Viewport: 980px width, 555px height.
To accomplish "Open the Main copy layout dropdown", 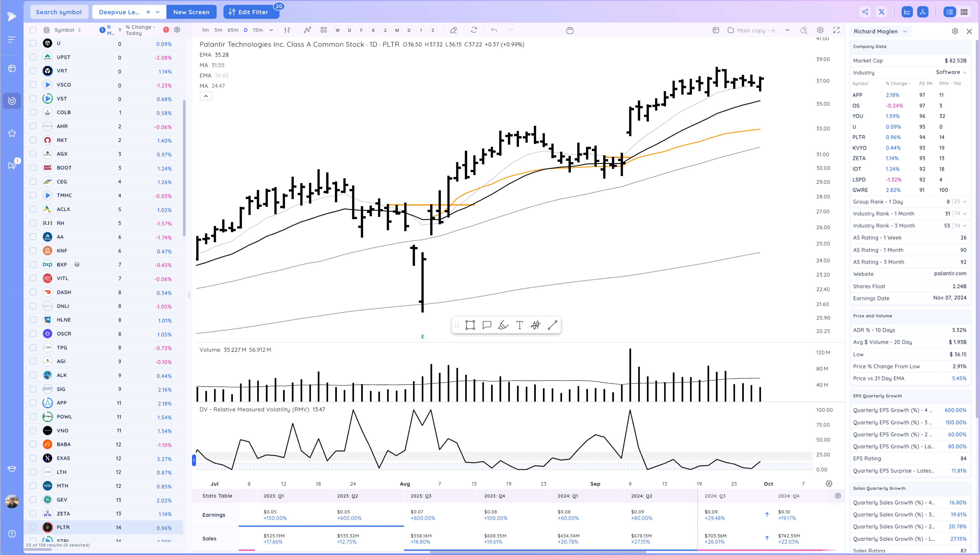I will pos(787,30).
